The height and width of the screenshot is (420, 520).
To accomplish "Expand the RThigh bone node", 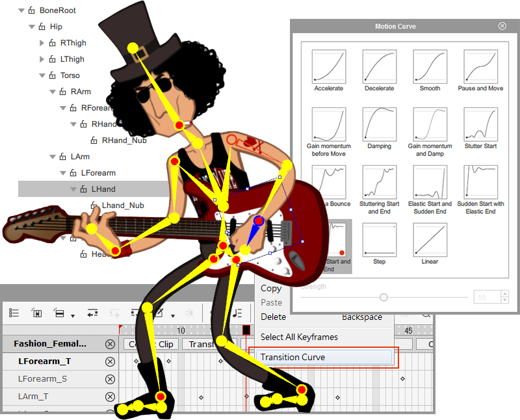I will (x=42, y=43).
